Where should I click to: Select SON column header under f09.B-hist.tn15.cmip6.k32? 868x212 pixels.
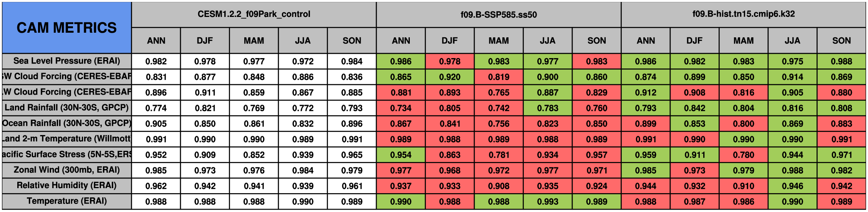(x=841, y=41)
